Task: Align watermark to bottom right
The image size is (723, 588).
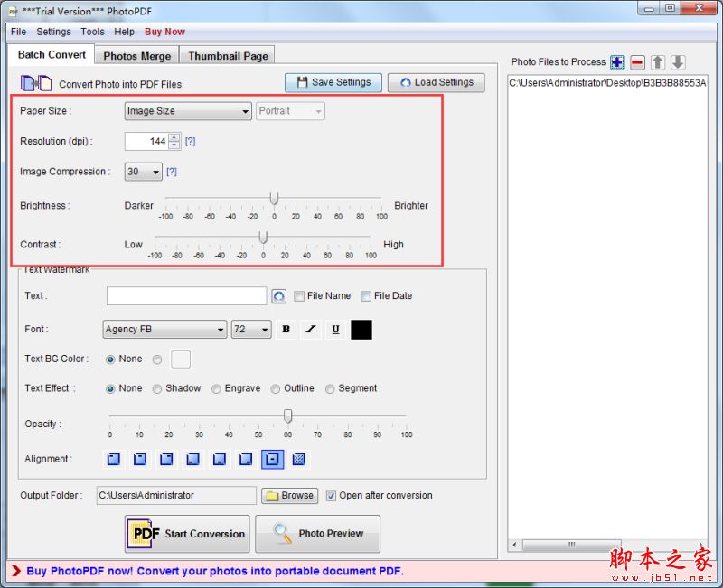Action: tap(246, 459)
